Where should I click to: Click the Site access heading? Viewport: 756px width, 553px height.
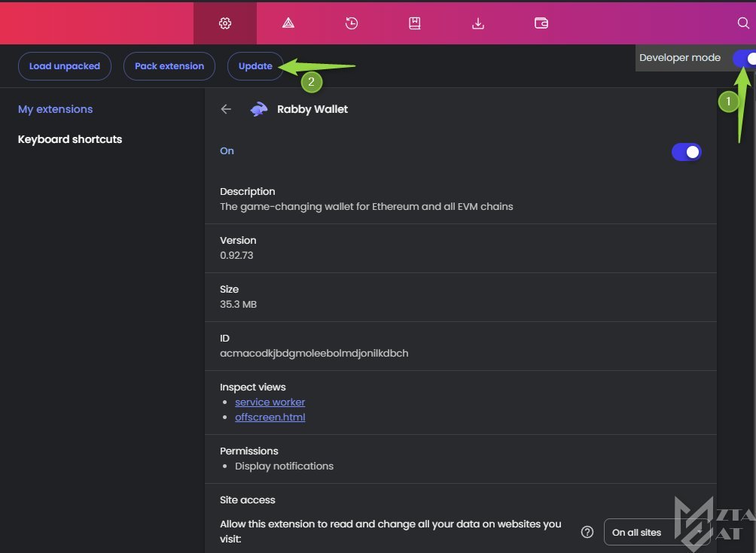pyautogui.click(x=247, y=500)
